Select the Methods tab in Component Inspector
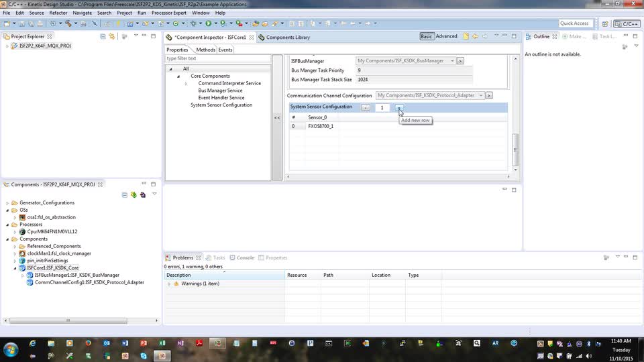Viewport: 644px width, 362px height. click(x=205, y=50)
